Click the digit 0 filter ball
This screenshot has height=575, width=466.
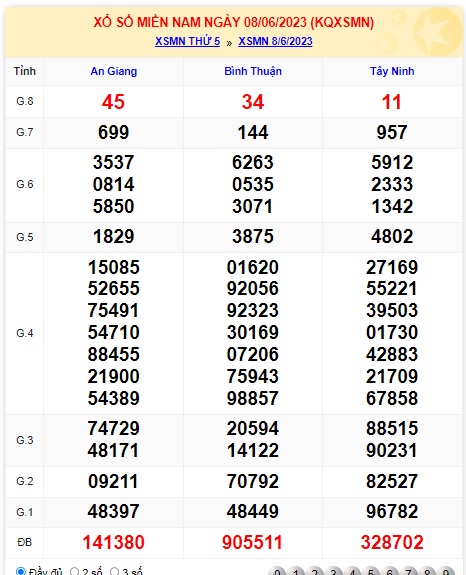(x=278, y=571)
